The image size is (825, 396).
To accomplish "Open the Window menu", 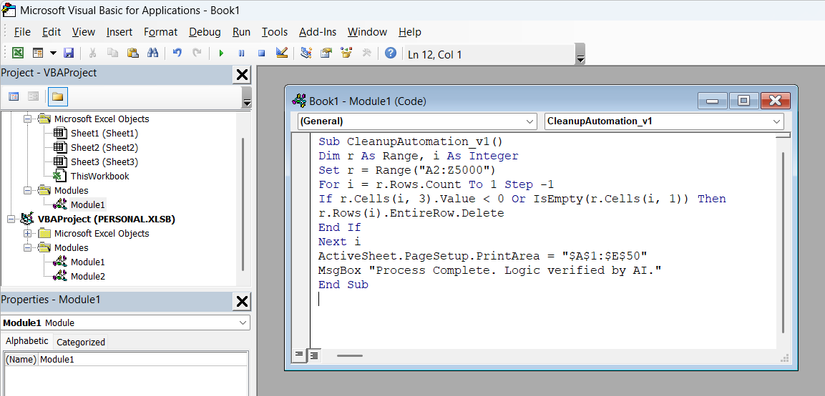I will [367, 32].
